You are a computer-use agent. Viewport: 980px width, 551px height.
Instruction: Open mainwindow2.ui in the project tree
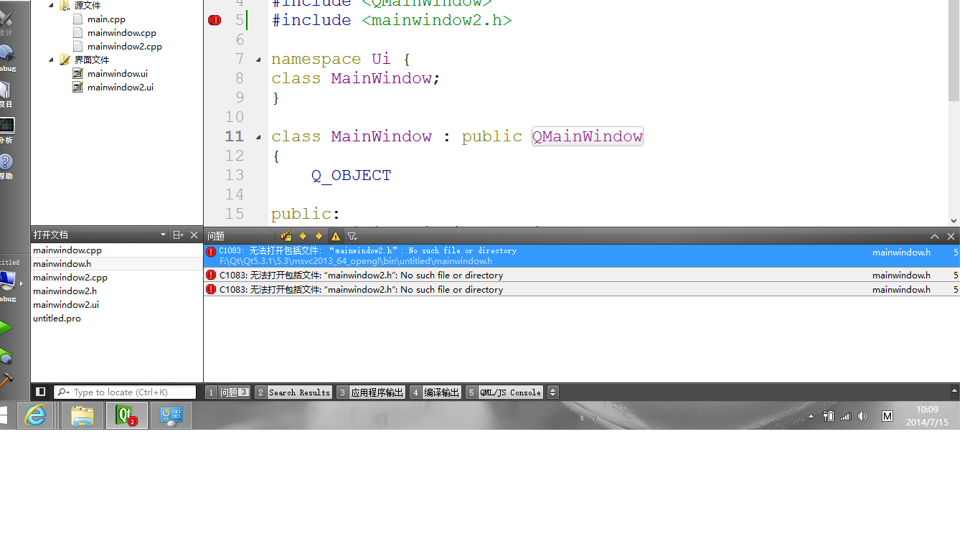[120, 88]
